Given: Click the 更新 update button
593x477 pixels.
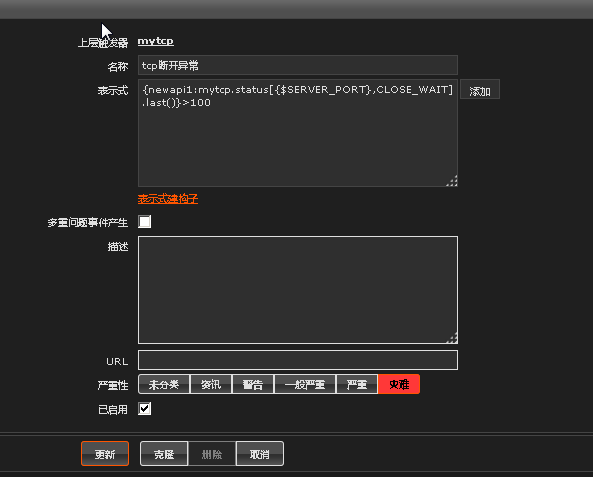Looking at the screenshot, I should [105, 454].
